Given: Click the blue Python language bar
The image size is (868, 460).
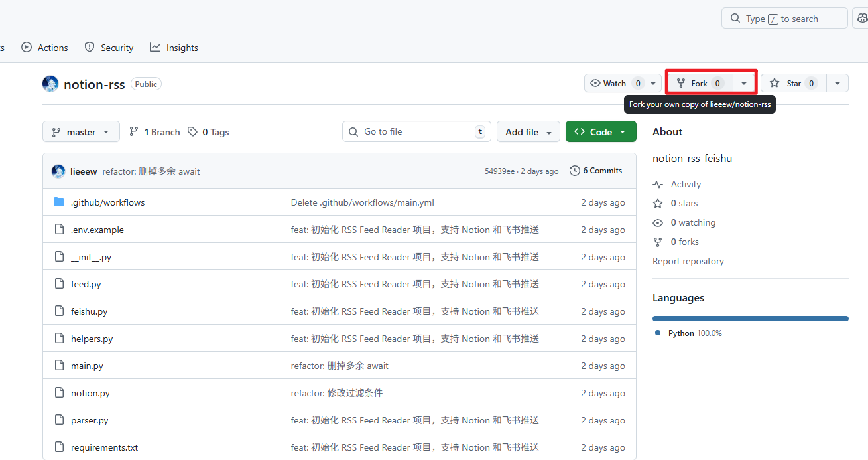Looking at the screenshot, I should (751, 319).
